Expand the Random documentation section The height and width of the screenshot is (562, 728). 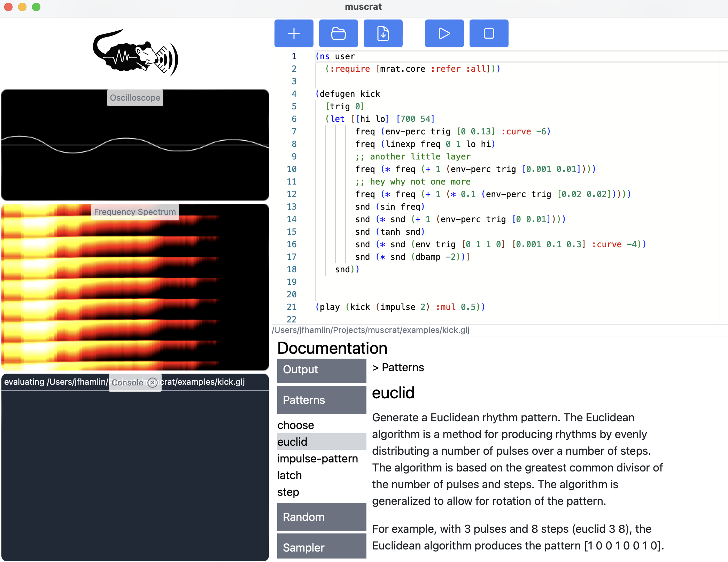(x=322, y=517)
